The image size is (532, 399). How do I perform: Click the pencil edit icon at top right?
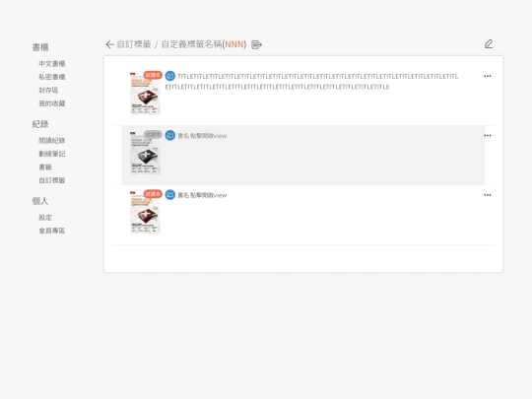489,44
